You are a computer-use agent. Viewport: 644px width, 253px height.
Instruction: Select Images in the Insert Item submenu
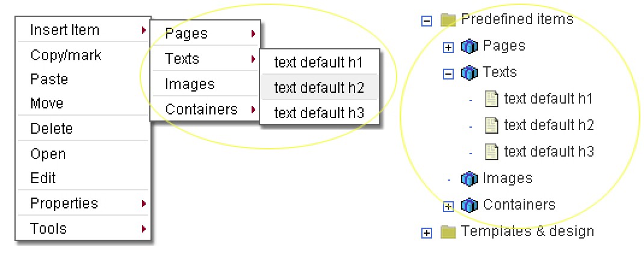pyautogui.click(x=190, y=84)
